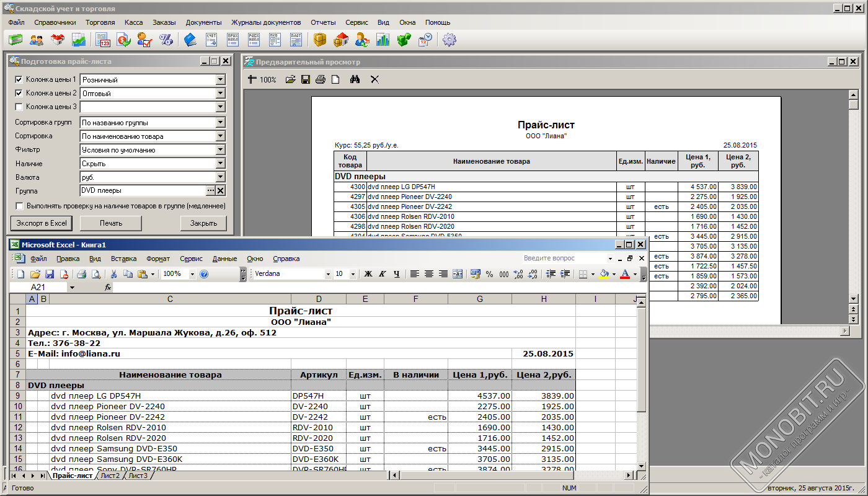Screen dimensions: 868x496
Task: Open the Verdana font name dropdown in Excel
Action: (329, 274)
